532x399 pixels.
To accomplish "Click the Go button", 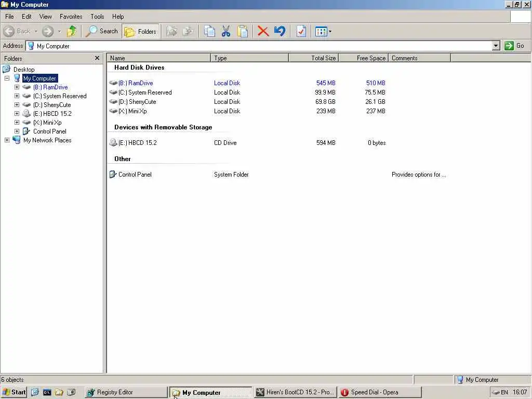I will coord(515,46).
